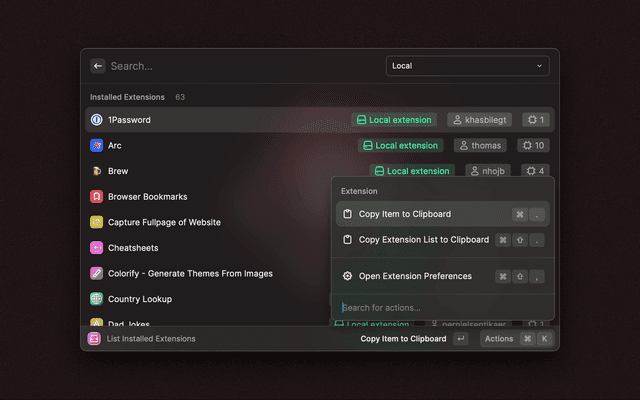640x400 pixels.
Task: Click the Capture Fullpage of Website icon
Action: [96, 222]
